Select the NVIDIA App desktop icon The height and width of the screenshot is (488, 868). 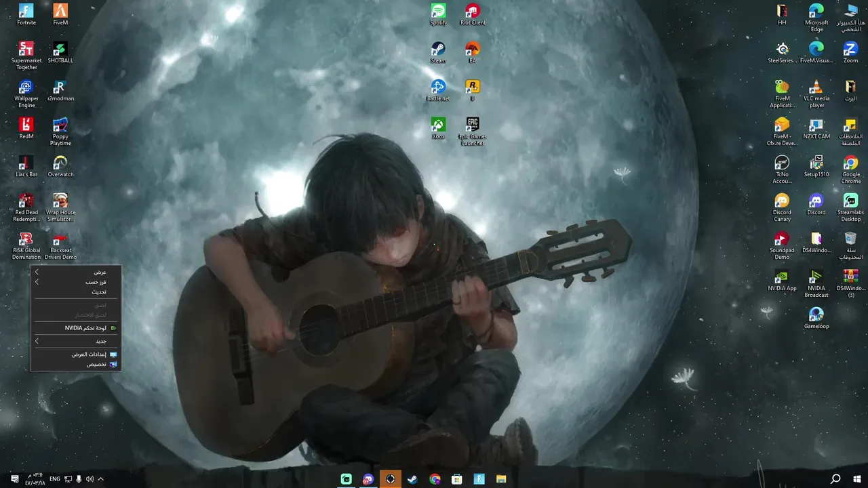coord(782,280)
